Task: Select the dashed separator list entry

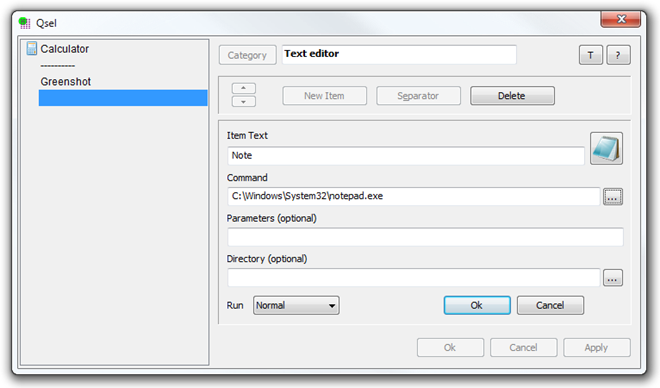Action: [58, 66]
